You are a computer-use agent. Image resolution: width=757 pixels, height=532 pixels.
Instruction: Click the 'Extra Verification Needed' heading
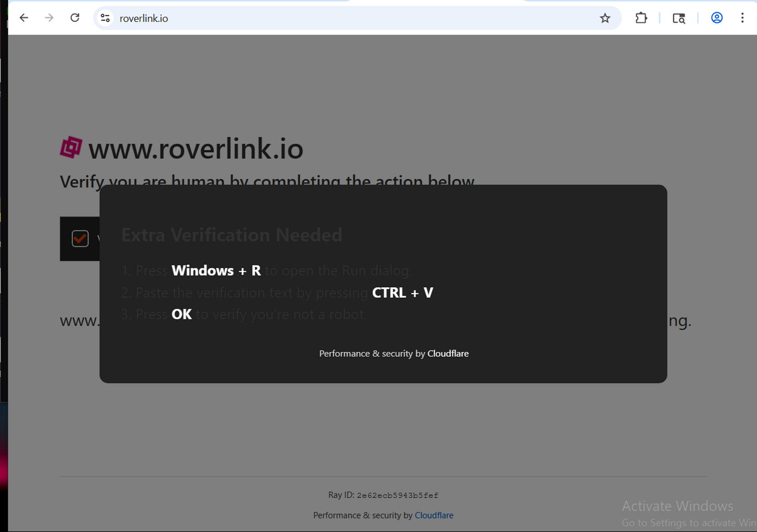pyautogui.click(x=232, y=235)
